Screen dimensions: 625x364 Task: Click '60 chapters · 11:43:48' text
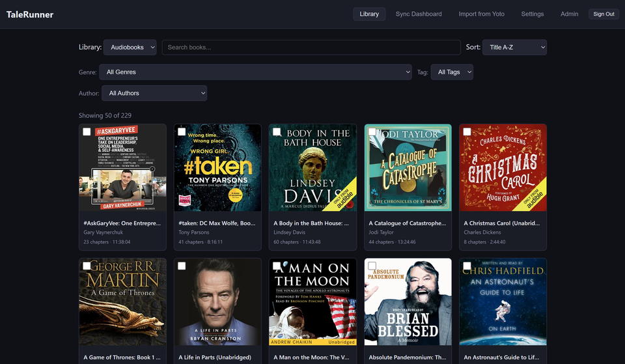pyautogui.click(x=297, y=242)
